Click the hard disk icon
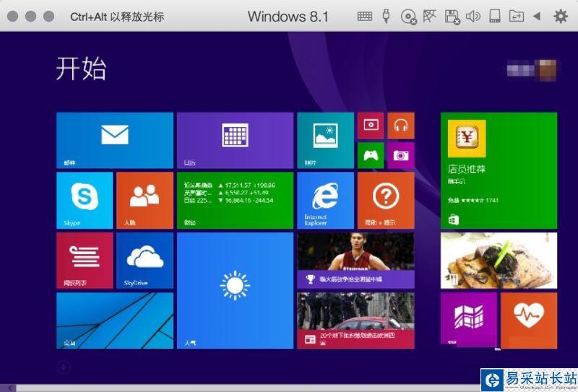This screenshot has width=578, height=392. tap(495, 16)
